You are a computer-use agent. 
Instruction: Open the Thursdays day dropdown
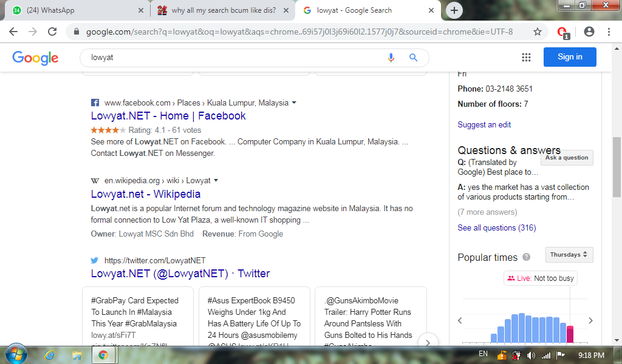[x=569, y=255]
